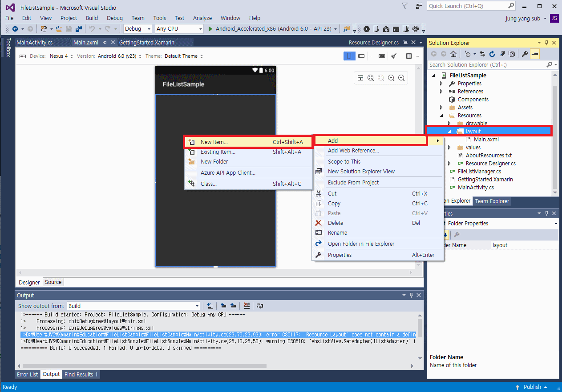Viewport: 562px width, 392px height.
Task: Click the Collapse All icon in Solution Explorer
Action: click(x=502, y=54)
